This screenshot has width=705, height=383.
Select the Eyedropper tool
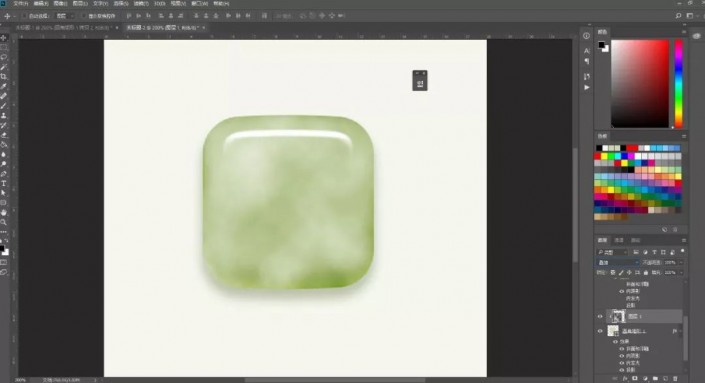pos(4,86)
